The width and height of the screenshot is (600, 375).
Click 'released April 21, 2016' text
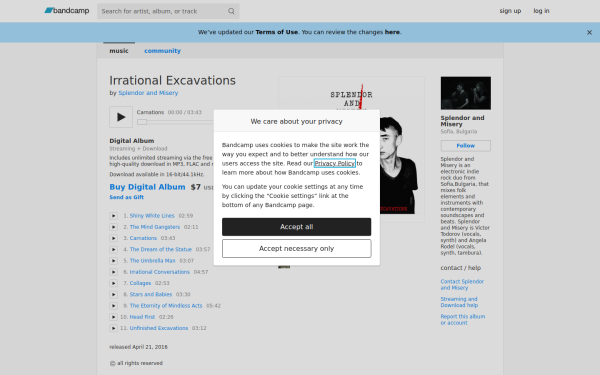[x=139, y=347]
